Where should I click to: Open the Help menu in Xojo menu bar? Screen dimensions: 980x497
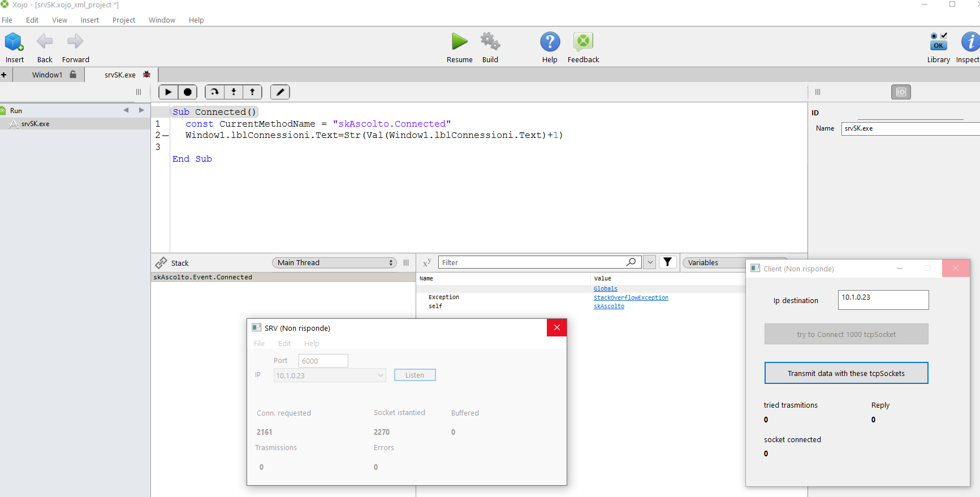coord(196,20)
